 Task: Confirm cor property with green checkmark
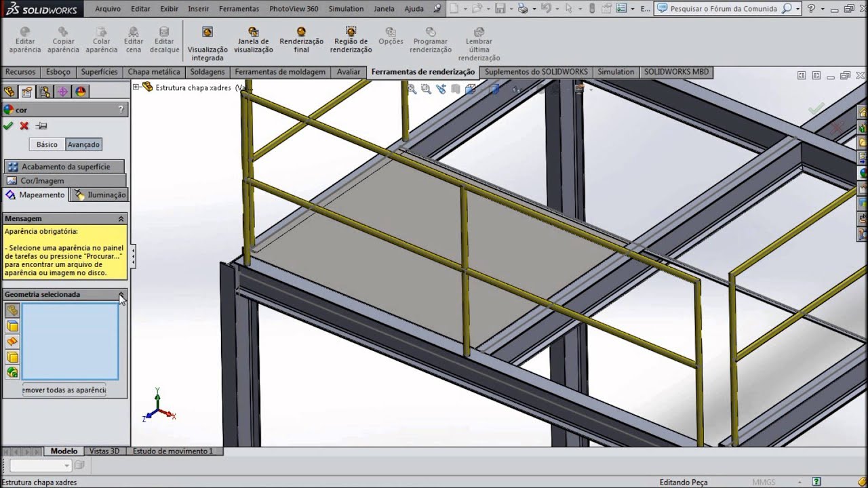point(8,125)
